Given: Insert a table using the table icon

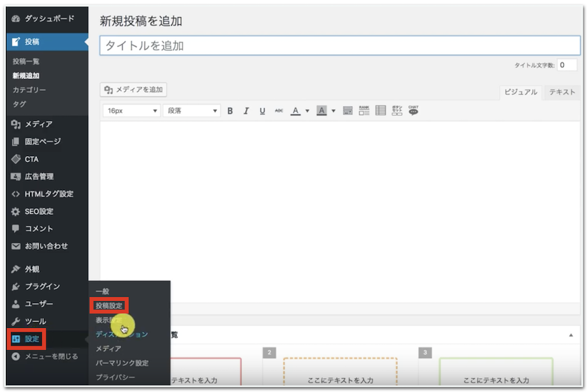Looking at the screenshot, I should coord(381,110).
